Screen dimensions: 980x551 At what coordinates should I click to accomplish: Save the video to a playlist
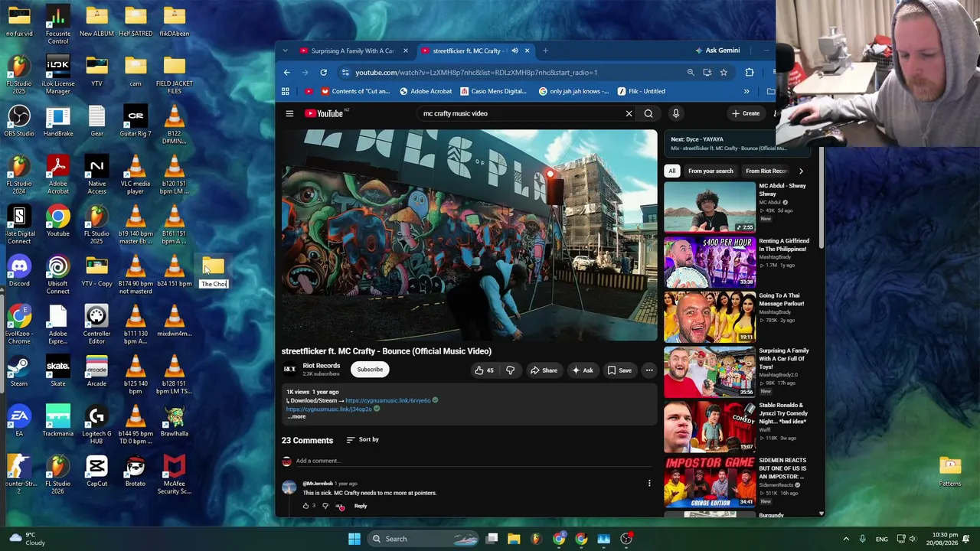tap(619, 370)
